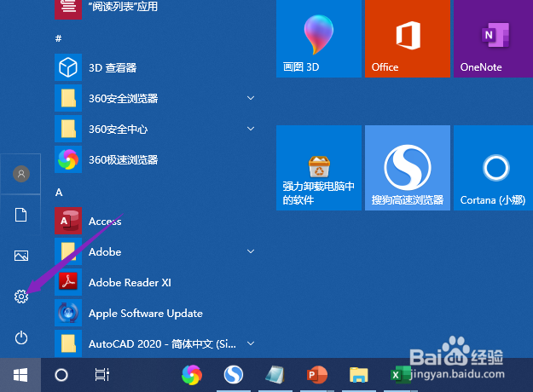Click the user account avatar icon
533x392 pixels.
pos(21,174)
